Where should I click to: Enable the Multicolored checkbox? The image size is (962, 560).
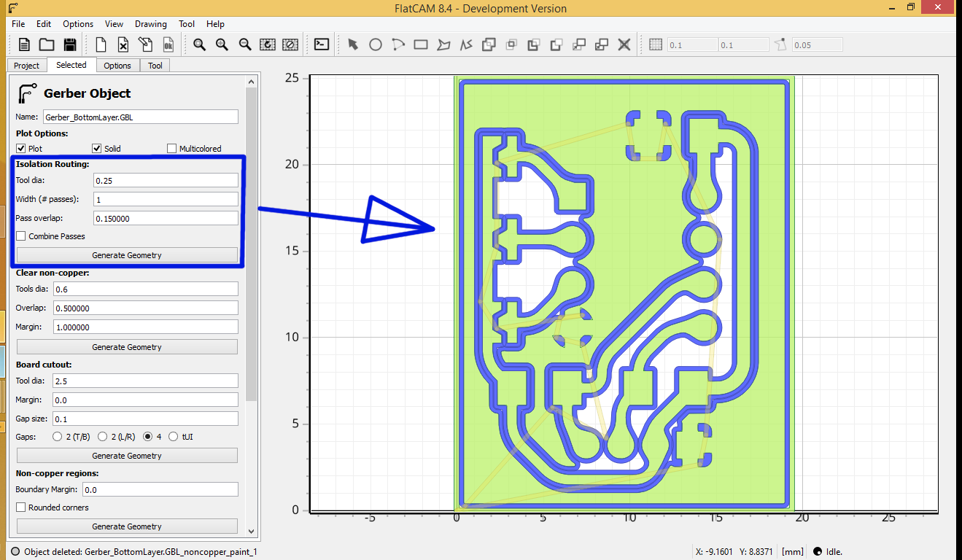point(171,149)
